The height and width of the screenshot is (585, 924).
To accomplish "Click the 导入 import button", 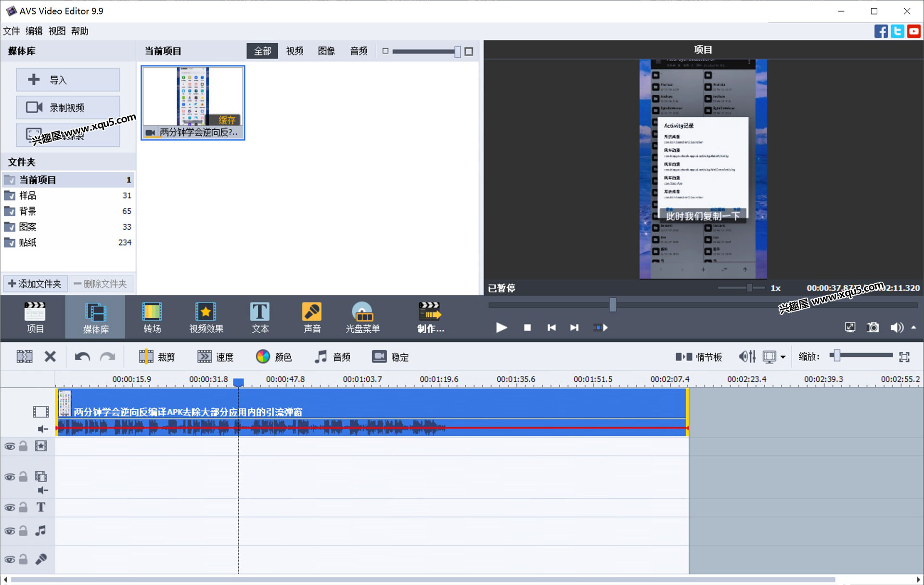I will pyautogui.click(x=68, y=79).
